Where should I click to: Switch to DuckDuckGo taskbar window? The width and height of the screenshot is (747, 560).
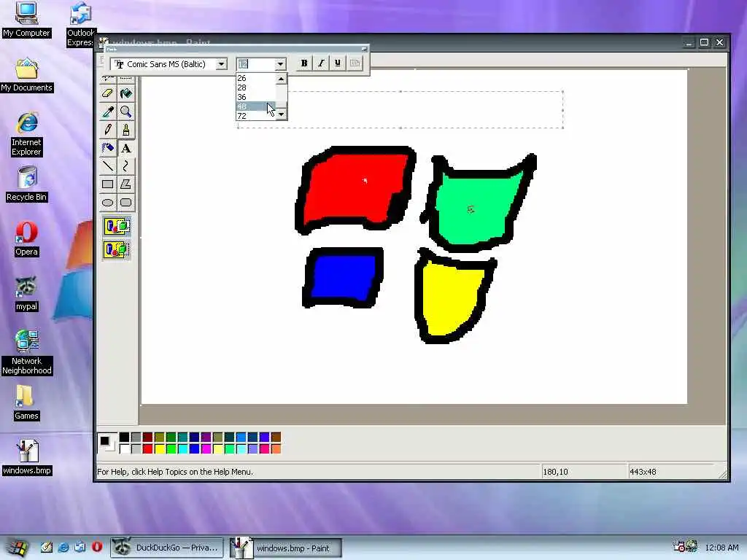[167, 548]
